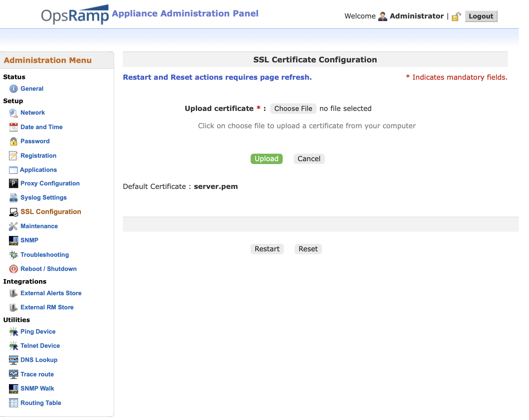Log out using the Logout button

point(481,16)
